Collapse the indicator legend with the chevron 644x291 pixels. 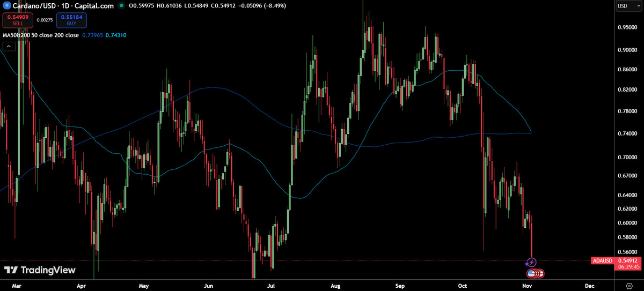point(9,47)
